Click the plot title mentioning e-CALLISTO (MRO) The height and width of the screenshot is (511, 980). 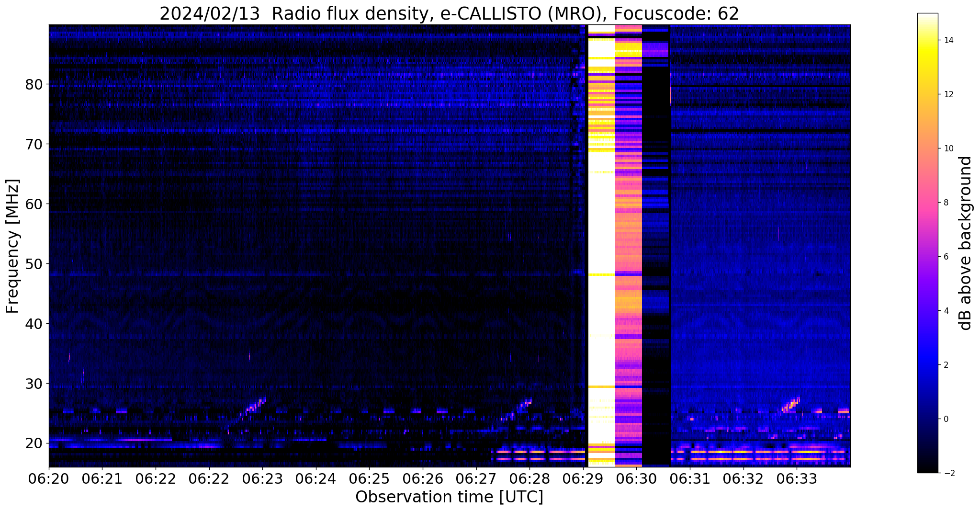click(449, 13)
